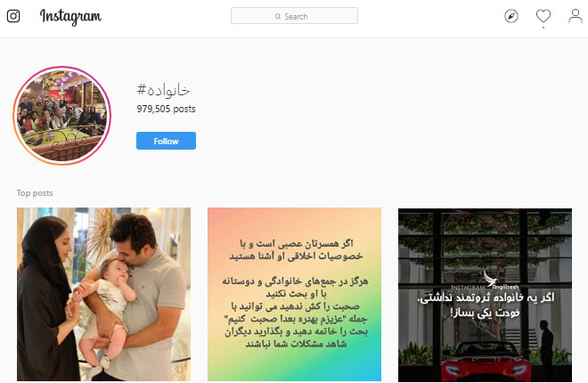The width and height of the screenshot is (588, 383).
Task: Click the Angizesh bird logo watermark
Action: click(489, 279)
